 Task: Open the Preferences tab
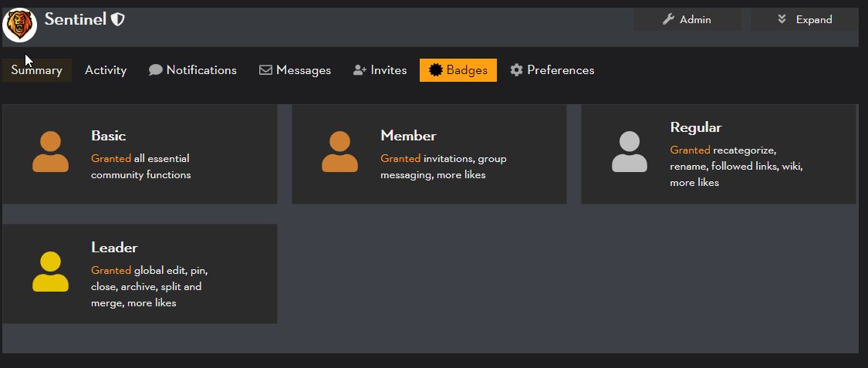coord(552,70)
